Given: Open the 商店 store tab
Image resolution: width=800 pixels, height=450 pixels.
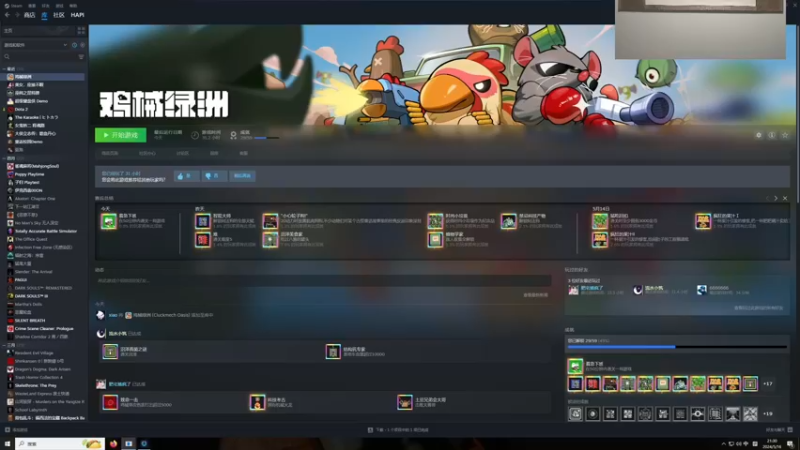Looking at the screenshot, I should click(30, 15).
